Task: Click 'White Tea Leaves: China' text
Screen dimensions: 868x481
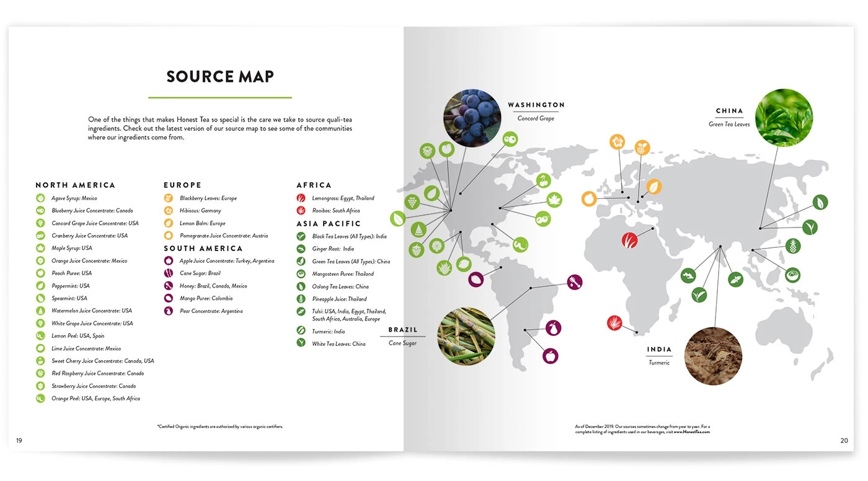Action: coord(339,344)
